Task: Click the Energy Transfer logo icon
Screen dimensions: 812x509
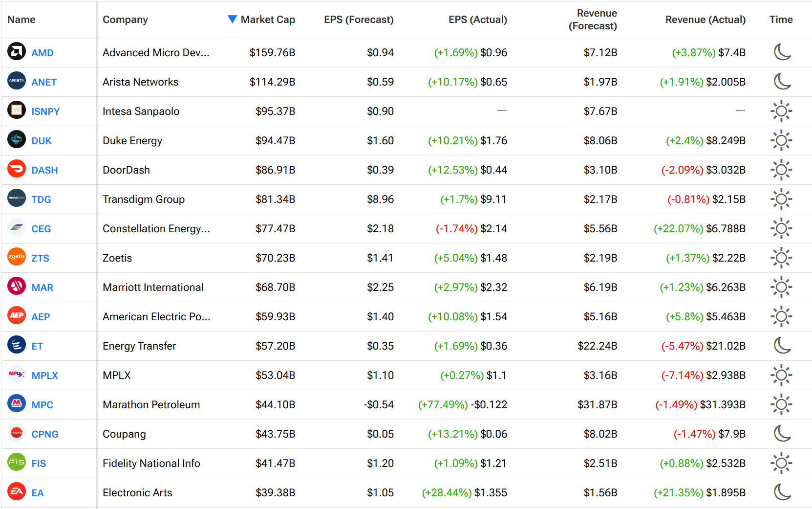Action: click(17, 345)
